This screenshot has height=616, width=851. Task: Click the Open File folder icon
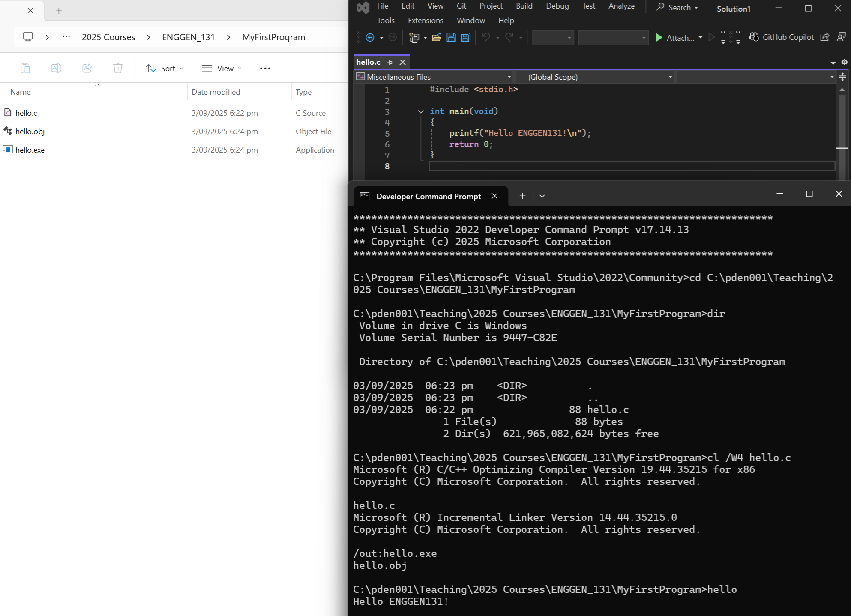(436, 38)
